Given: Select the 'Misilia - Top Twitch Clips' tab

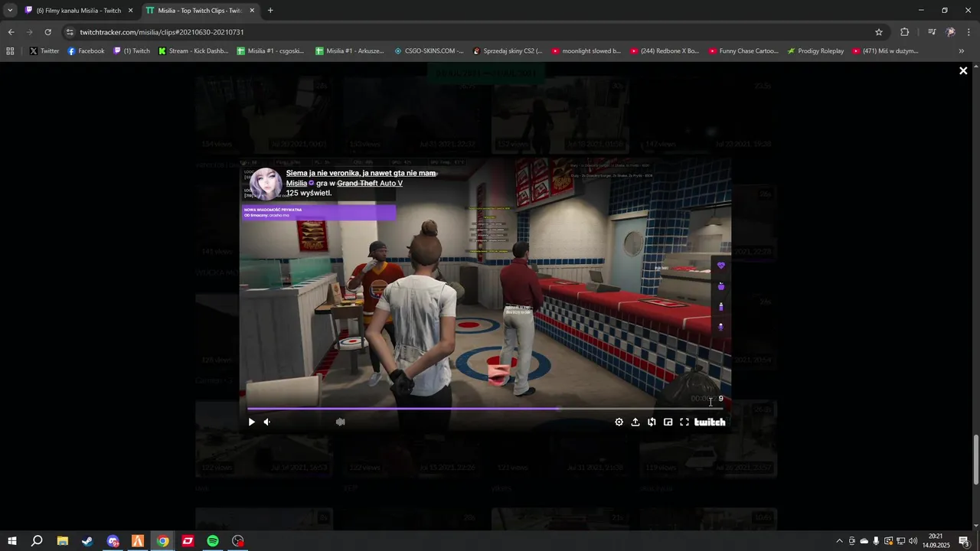Looking at the screenshot, I should click(199, 11).
